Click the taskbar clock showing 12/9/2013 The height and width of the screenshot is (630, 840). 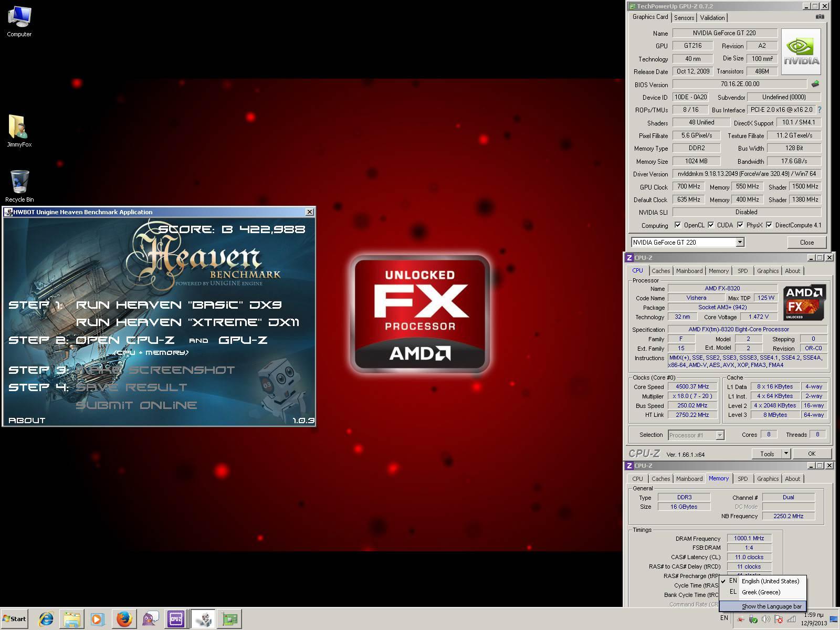pyautogui.click(x=813, y=619)
